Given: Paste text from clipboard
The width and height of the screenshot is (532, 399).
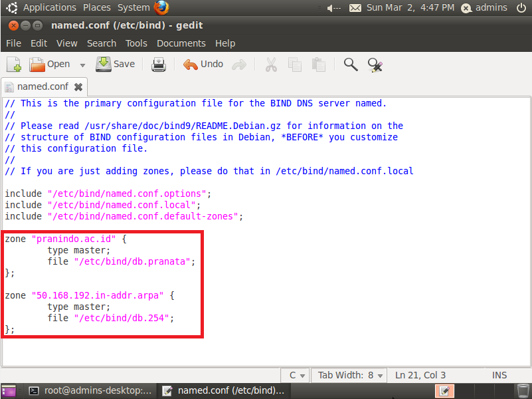Looking at the screenshot, I should [x=317, y=64].
